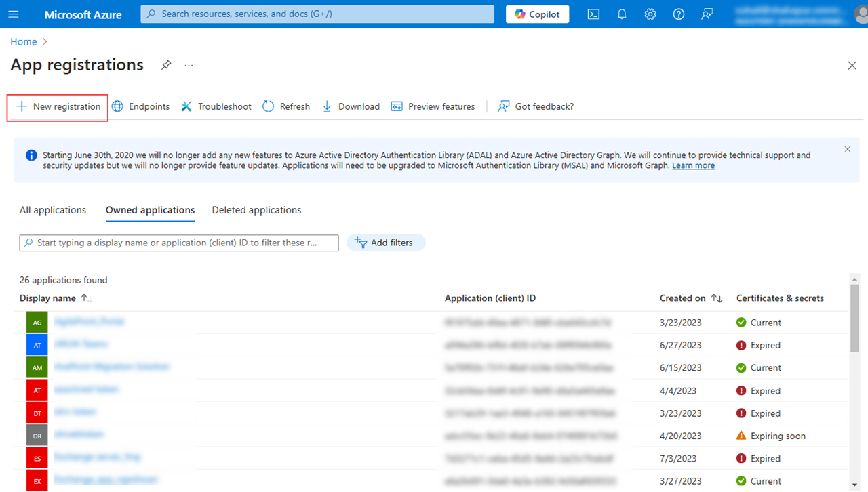Click the AM application avatar
This screenshot has height=492, width=868.
pos(37,368)
